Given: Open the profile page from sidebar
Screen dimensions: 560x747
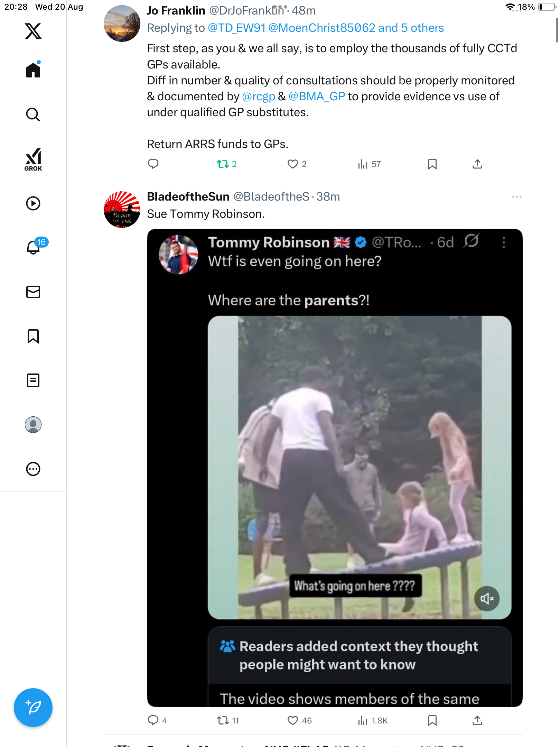Looking at the screenshot, I should point(33,425).
